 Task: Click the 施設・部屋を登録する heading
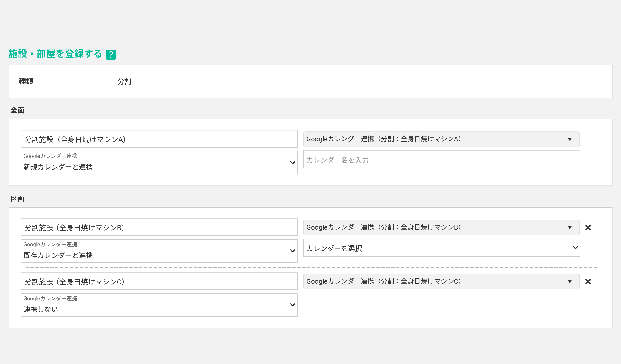(55, 54)
